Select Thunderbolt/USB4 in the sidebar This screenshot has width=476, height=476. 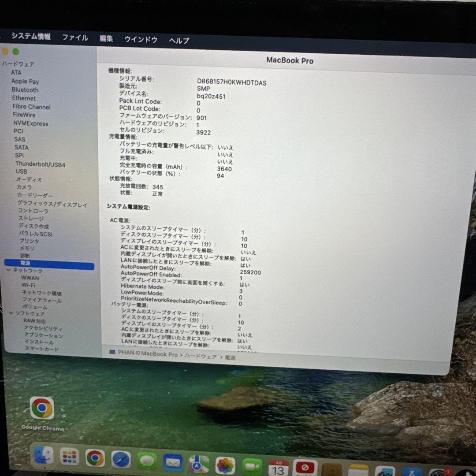click(41, 164)
